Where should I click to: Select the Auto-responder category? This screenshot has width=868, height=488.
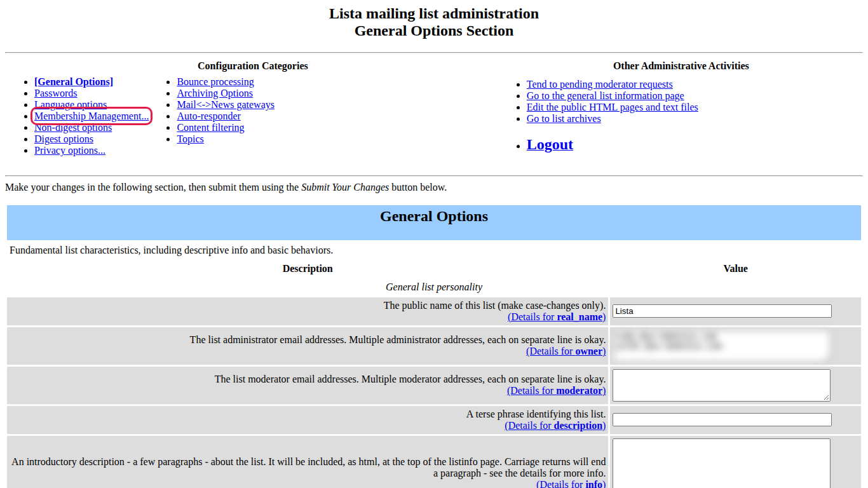tap(209, 116)
